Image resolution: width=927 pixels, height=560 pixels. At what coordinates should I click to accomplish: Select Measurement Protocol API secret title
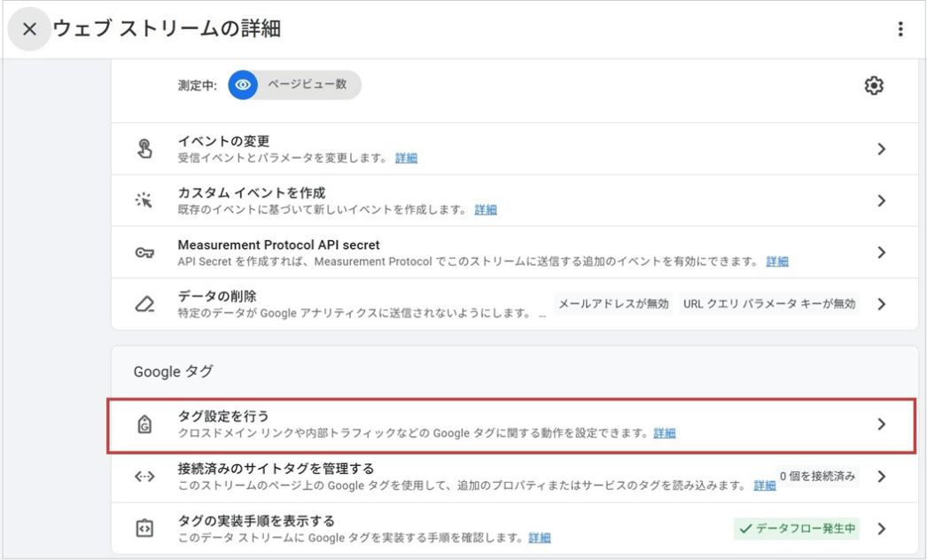coord(278,245)
